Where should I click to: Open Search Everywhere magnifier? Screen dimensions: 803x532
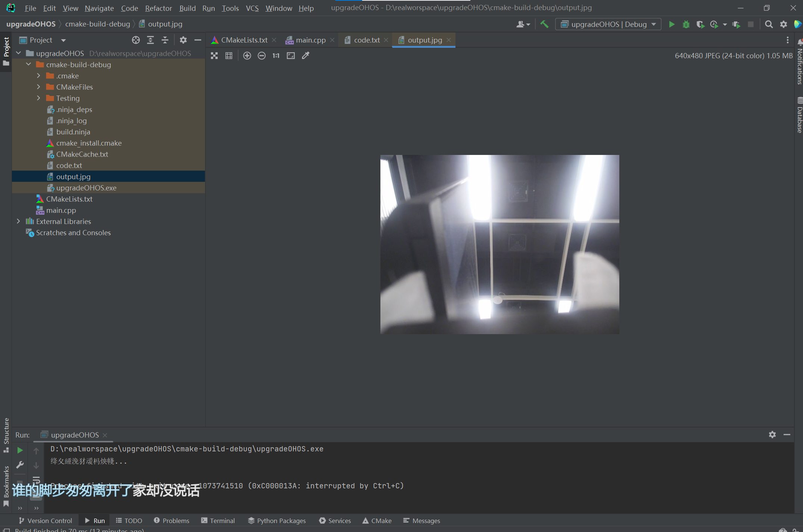point(769,24)
